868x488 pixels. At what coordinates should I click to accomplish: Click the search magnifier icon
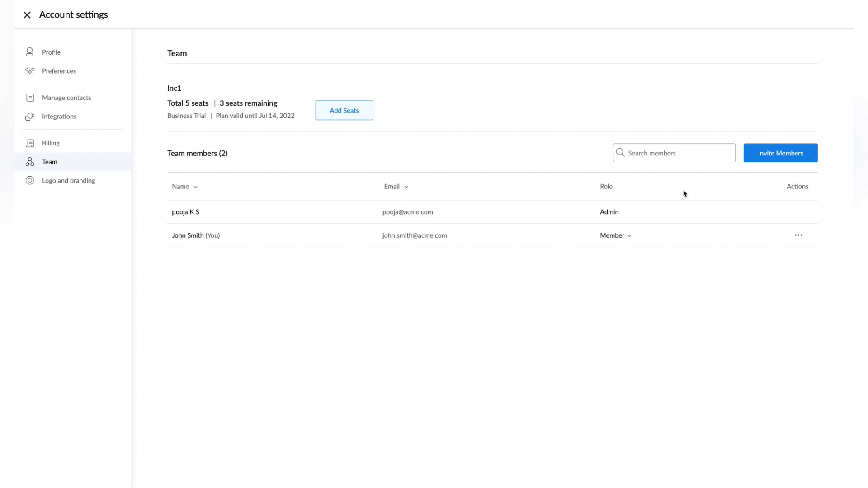(x=620, y=153)
